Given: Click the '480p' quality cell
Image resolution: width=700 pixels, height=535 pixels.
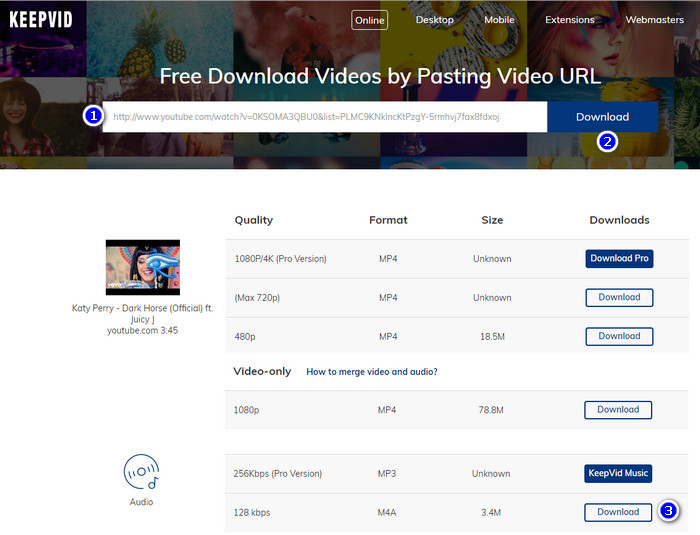Looking at the screenshot, I should [245, 337].
